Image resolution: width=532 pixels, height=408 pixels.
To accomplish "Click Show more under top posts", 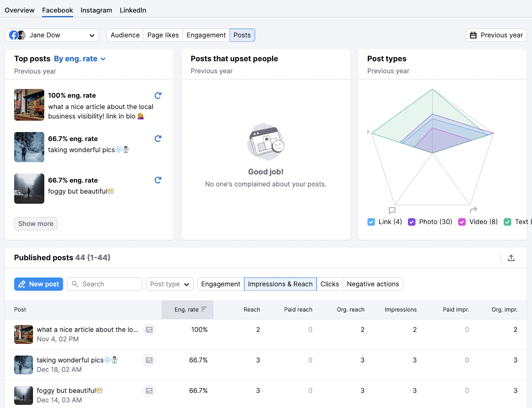I will [x=36, y=224].
